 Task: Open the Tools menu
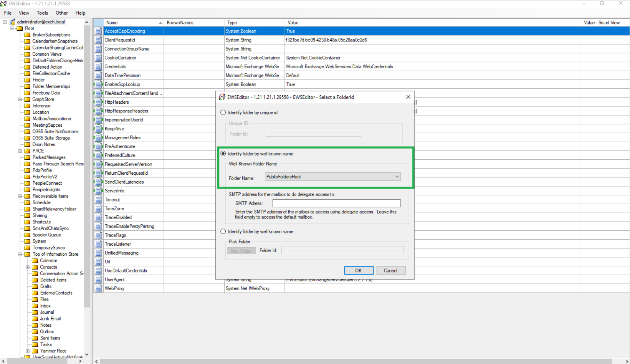tap(42, 13)
